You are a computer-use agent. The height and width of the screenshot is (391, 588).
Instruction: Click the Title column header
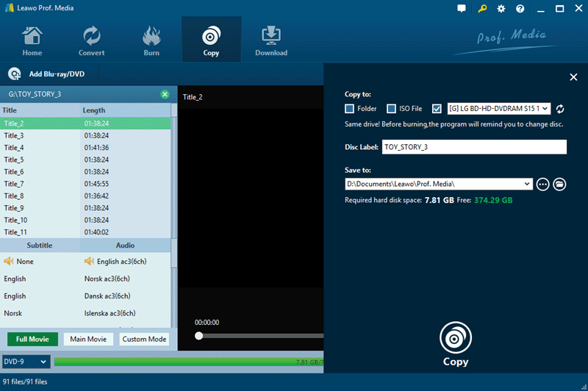(40, 110)
